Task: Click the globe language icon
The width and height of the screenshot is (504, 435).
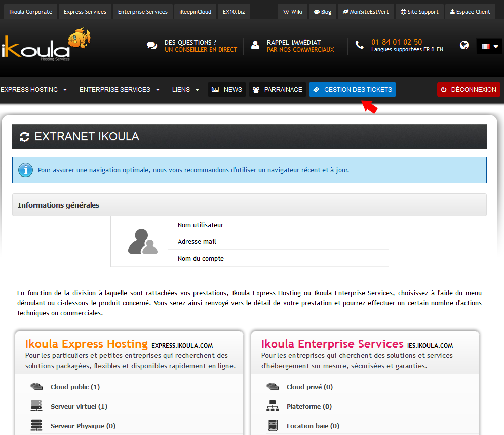Action: tap(464, 45)
